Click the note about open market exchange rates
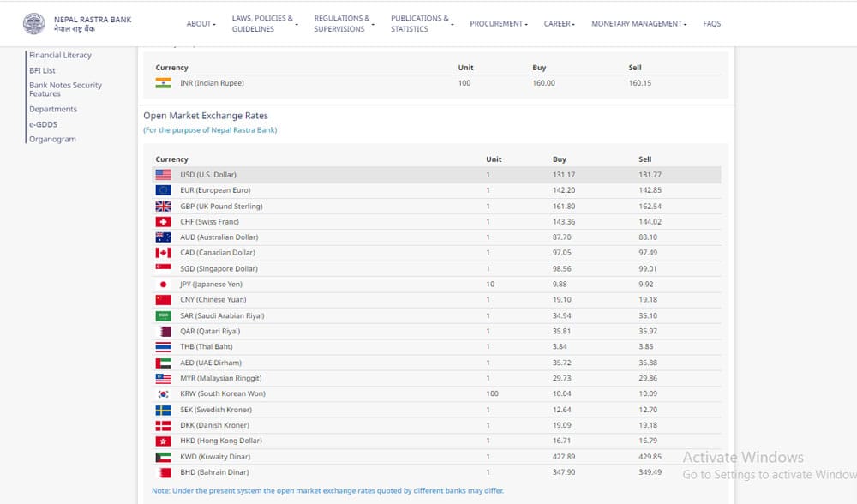Image resolution: width=857 pixels, height=504 pixels. (328, 491)
